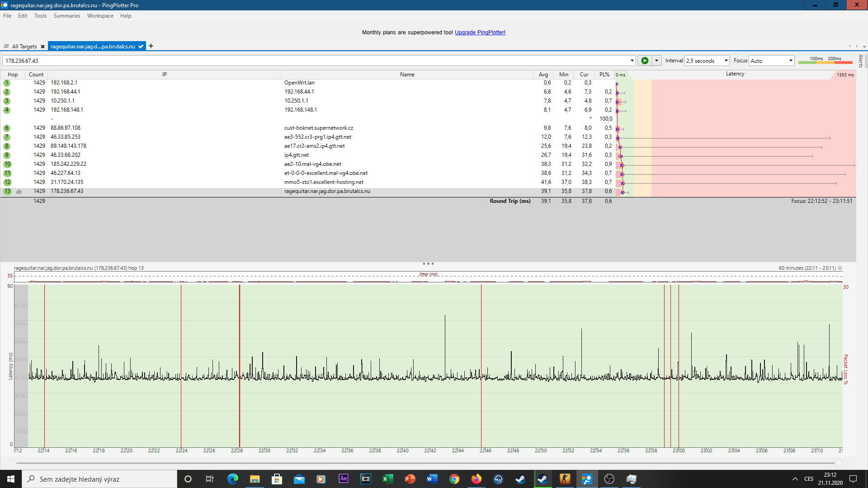Click the 100ms/200ms latency color scale
Viewport: 868px width, 488px height.
825,61
